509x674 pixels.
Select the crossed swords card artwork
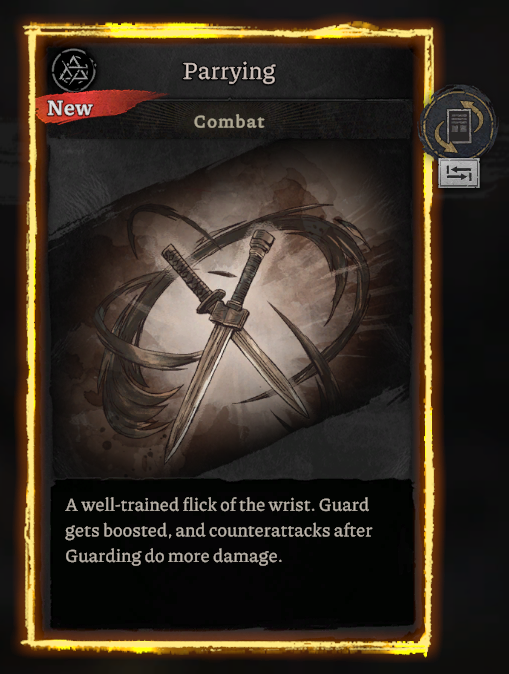click(x=230, y=307)
